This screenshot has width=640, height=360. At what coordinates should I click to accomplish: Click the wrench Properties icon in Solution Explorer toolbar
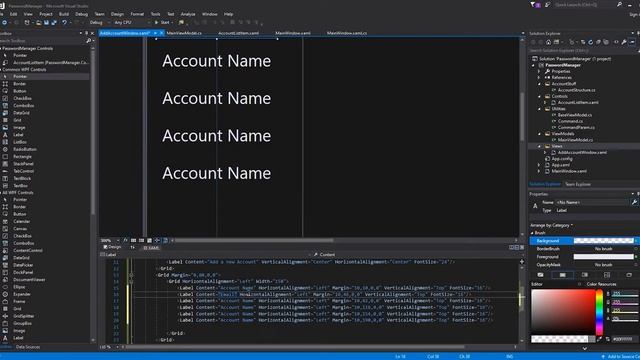pyautogui.click(x=624, y=42)
